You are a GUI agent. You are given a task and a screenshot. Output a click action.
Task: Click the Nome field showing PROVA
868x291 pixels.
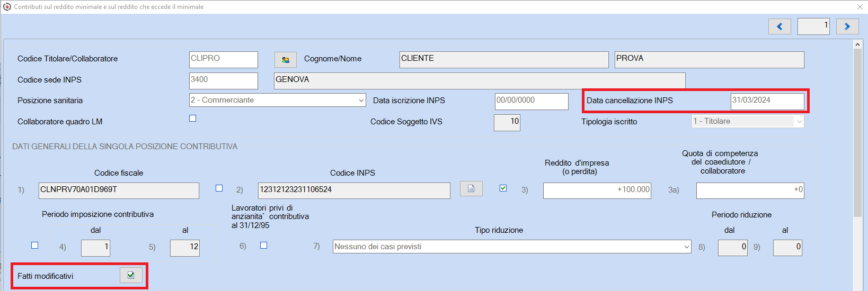710,59
